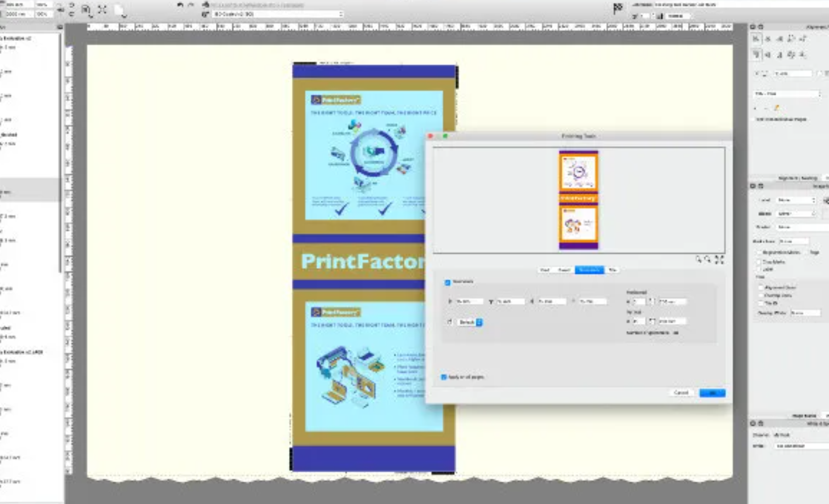This screenshot has height=504, width=829.
Task: Click the blue OK button in the dialog
Action: 712,393
